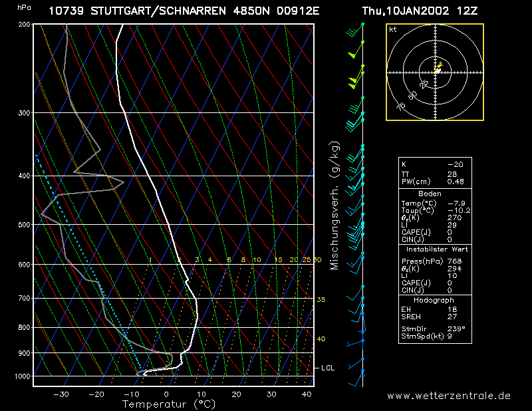Click the 0 tick label on temperature axis
The width and height of the screenshot is (532, 411).
coord(166,394)
